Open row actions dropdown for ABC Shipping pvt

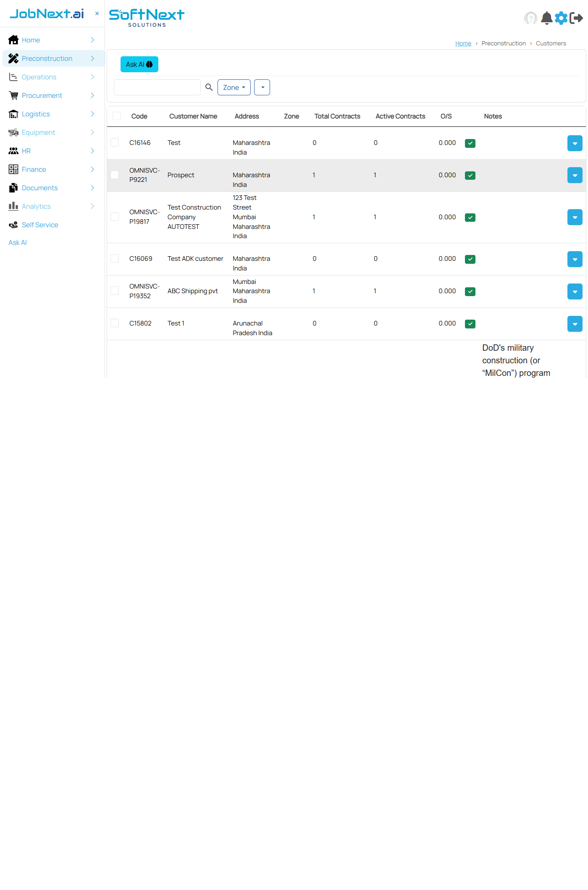(575, 291)
